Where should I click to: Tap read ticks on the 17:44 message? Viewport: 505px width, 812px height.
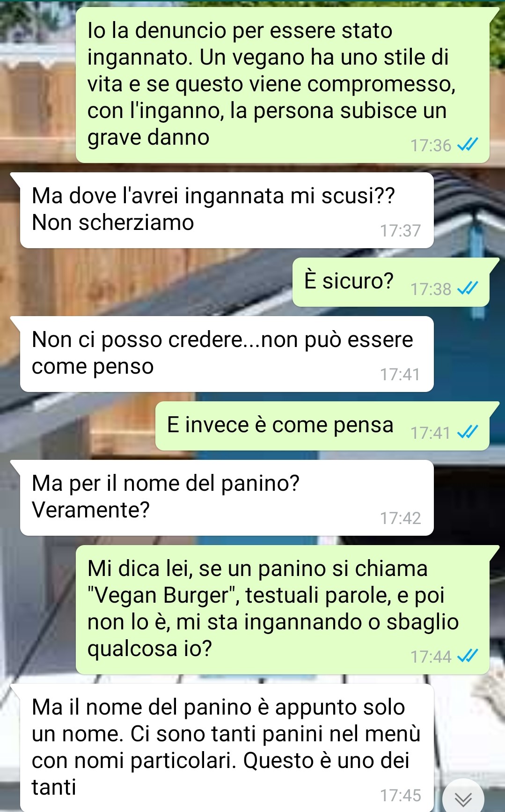(x=467, y=657)
